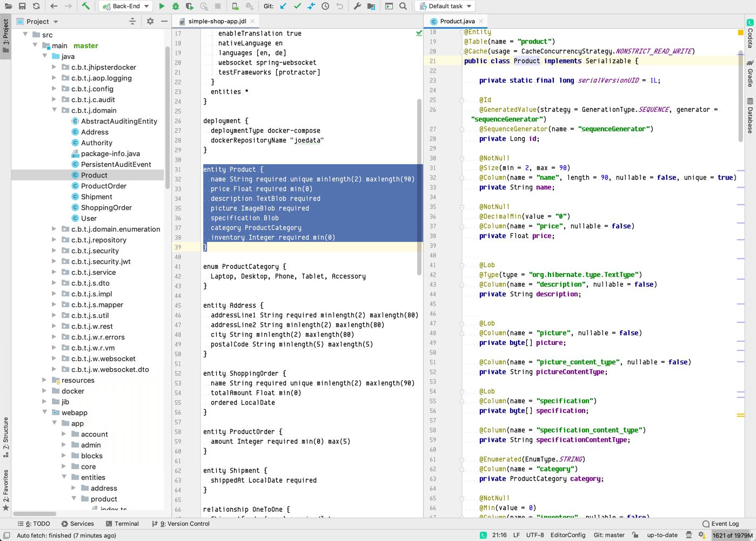Select the Authority class in the project tree
Image resolution: width=756 pixels, height=541 pixels.
point(97,143)
